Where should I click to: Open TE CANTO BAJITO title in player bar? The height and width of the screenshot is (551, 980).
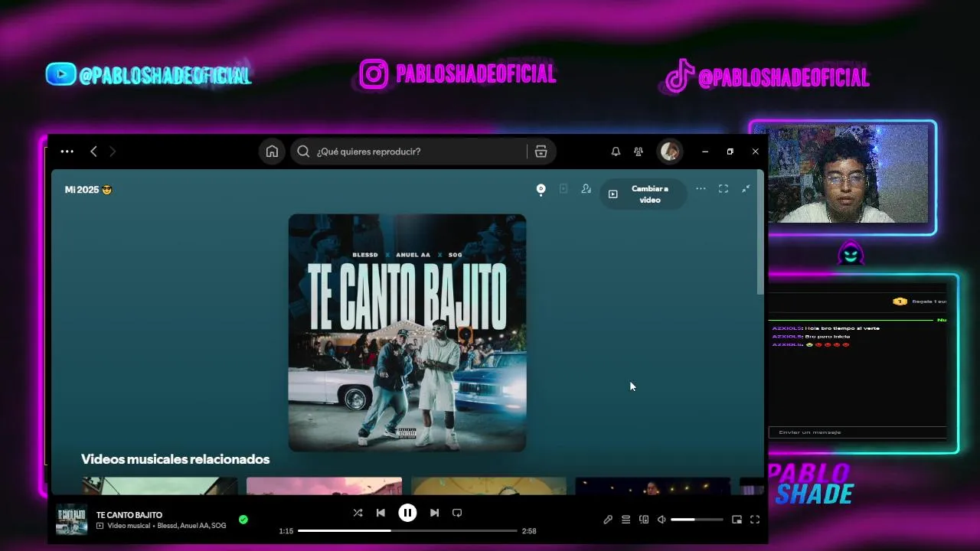[x=129, y=515]
